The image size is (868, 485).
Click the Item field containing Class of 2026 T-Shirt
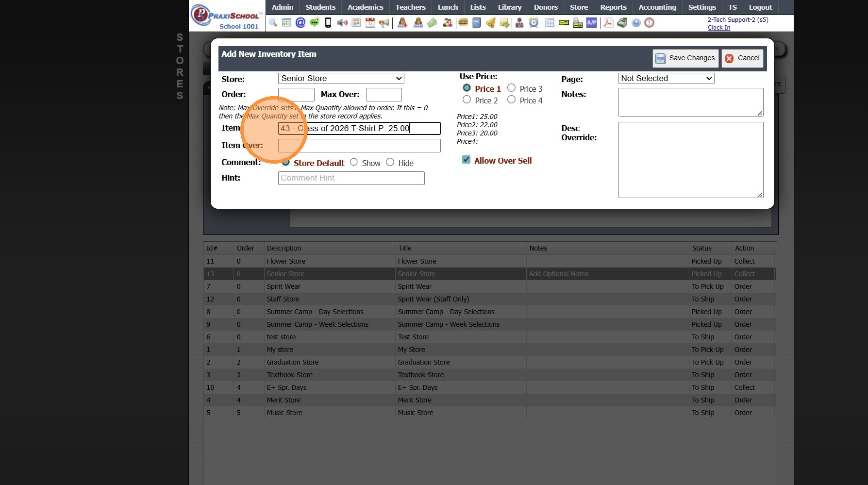(359, 128)
